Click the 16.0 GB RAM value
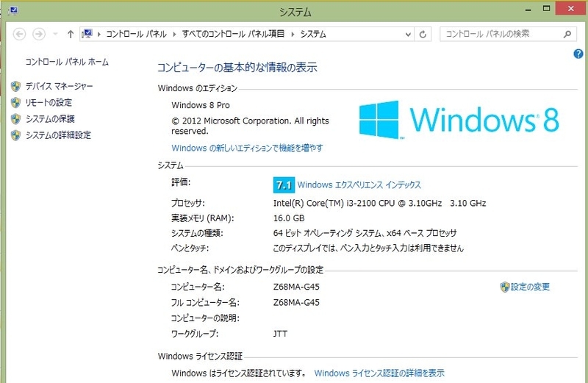 [x=289, y=218]
